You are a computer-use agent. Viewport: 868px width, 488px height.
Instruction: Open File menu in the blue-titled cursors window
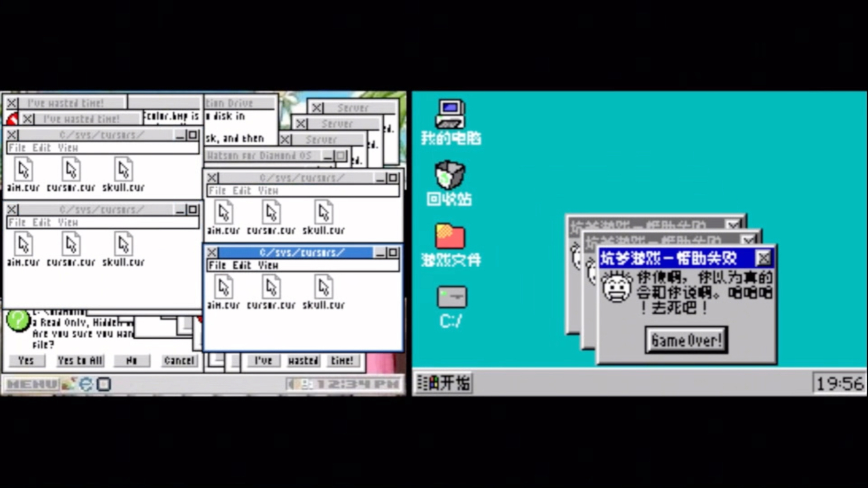217,265
